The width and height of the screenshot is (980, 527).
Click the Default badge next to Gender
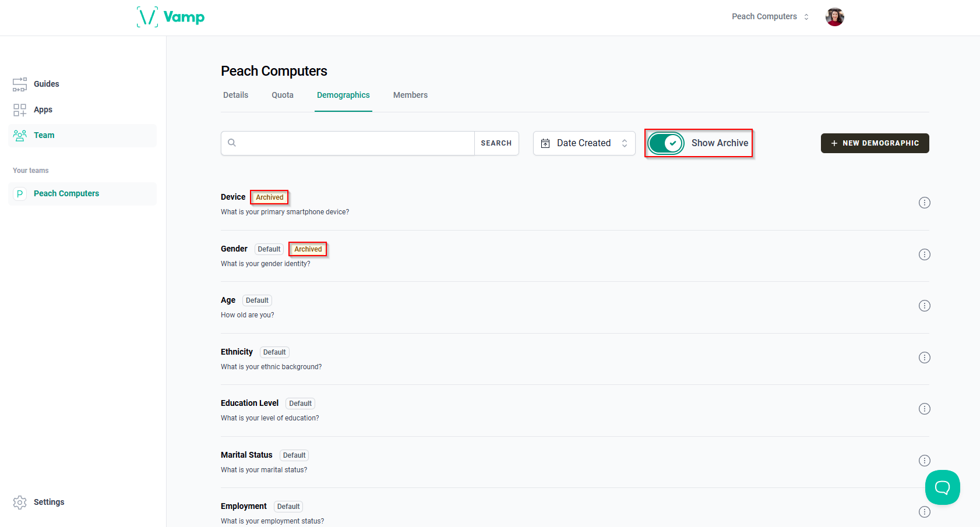pyautogui.click(x=269, y=249)
